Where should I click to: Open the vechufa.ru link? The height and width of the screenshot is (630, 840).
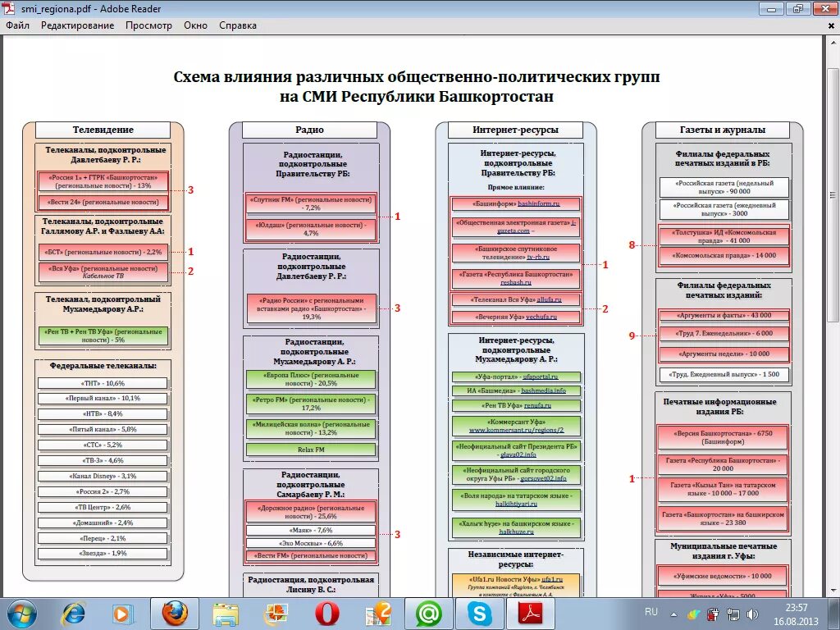541,317
